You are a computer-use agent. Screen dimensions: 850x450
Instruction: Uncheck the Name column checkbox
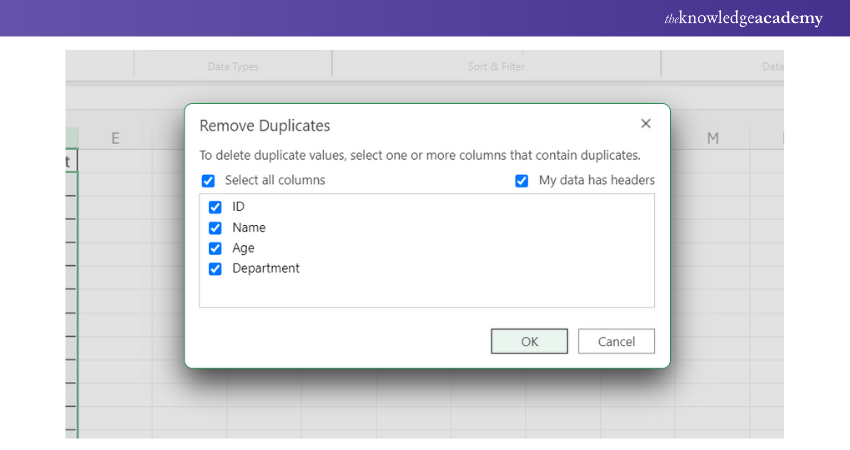point(215,228)
